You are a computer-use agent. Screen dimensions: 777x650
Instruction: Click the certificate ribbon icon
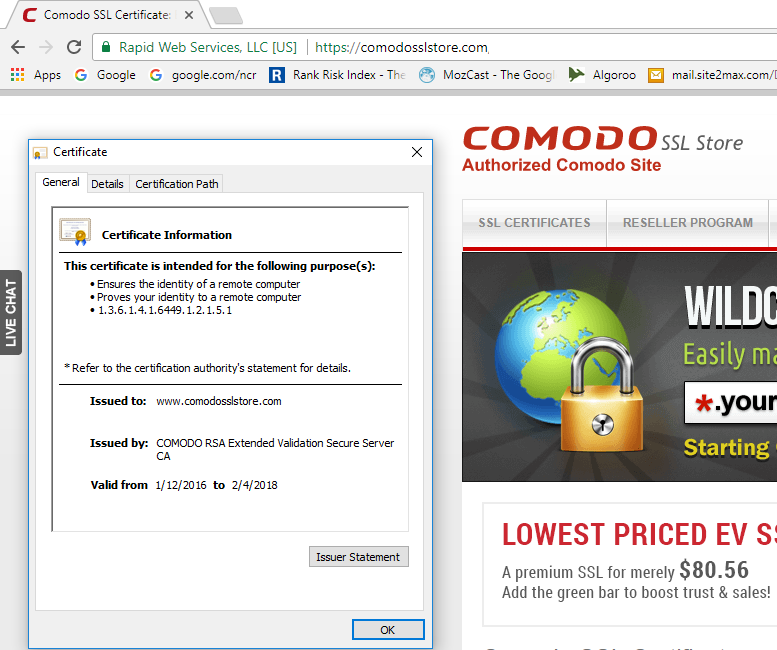pyautogui.click(x=75, y=231)
